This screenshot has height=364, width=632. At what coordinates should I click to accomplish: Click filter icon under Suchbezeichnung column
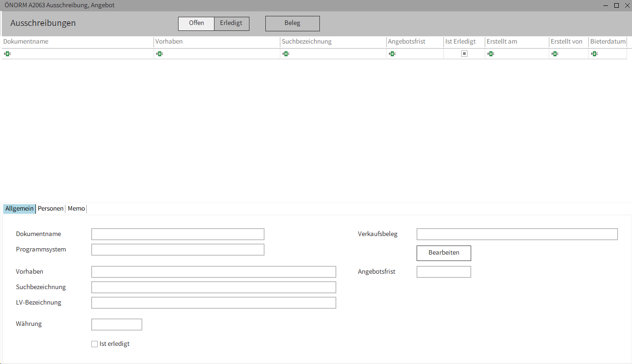pyautogui.click(x=285, y=54)
